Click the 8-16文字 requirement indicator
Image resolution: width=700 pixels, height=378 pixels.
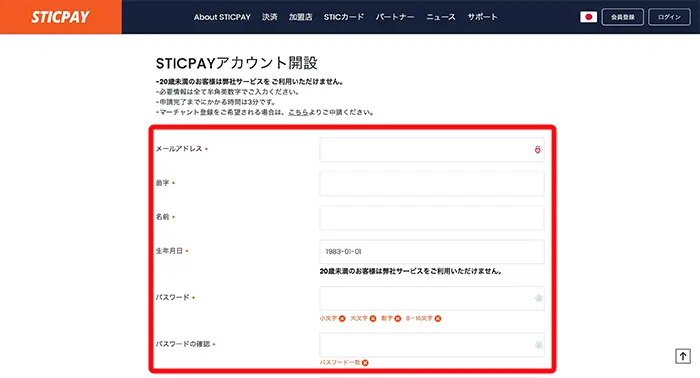[x=423, y=318]
